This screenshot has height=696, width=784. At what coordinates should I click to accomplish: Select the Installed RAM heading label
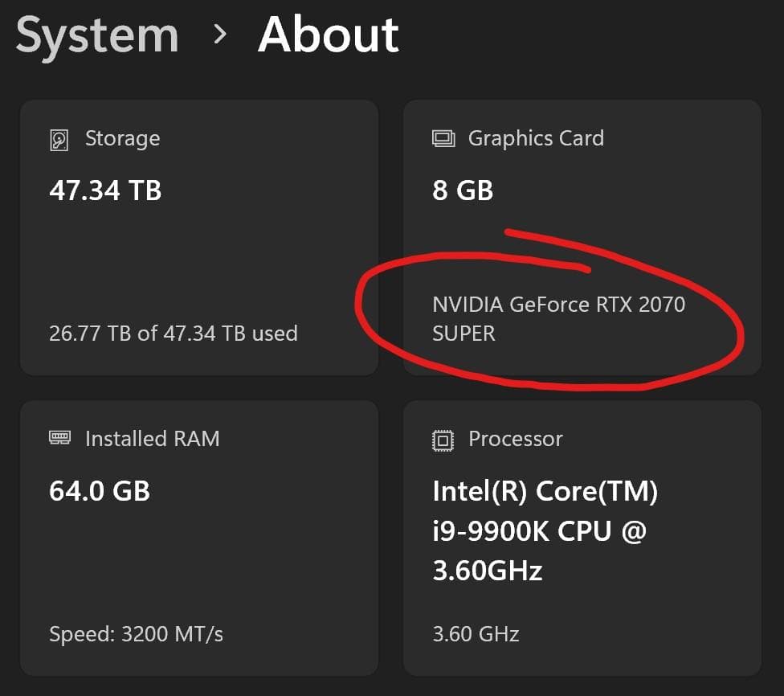pos(152,439)
